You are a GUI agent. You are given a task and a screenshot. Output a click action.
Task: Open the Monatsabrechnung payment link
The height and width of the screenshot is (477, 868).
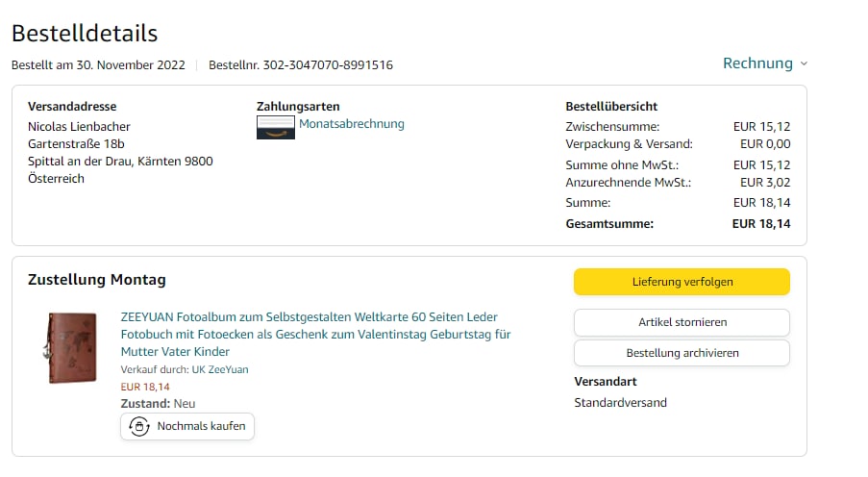click(x=352, y=123)
